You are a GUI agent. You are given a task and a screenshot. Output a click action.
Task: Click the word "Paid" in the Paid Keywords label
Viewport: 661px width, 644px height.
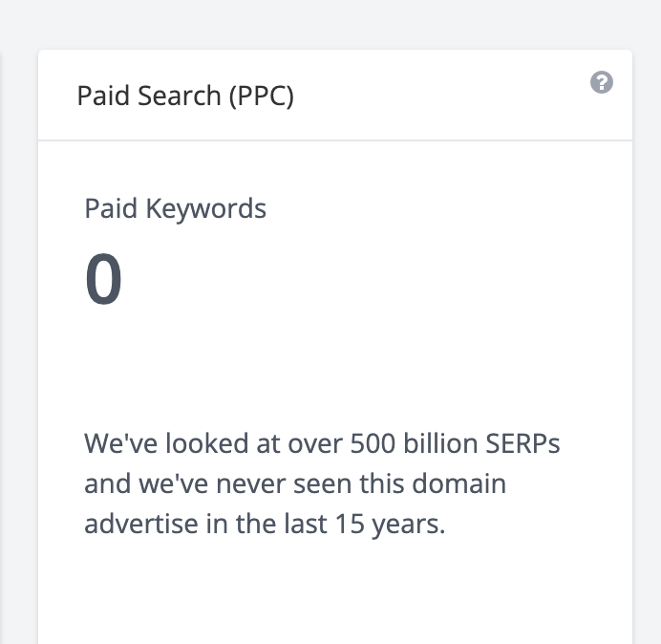click(111, 208)
